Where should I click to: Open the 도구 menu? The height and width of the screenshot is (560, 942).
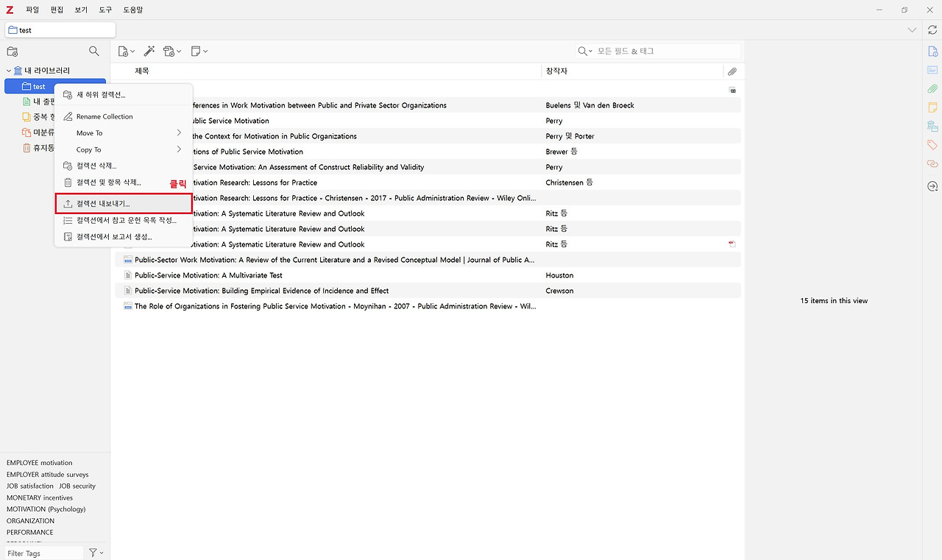pyautogui.click(x=105, y=10)
